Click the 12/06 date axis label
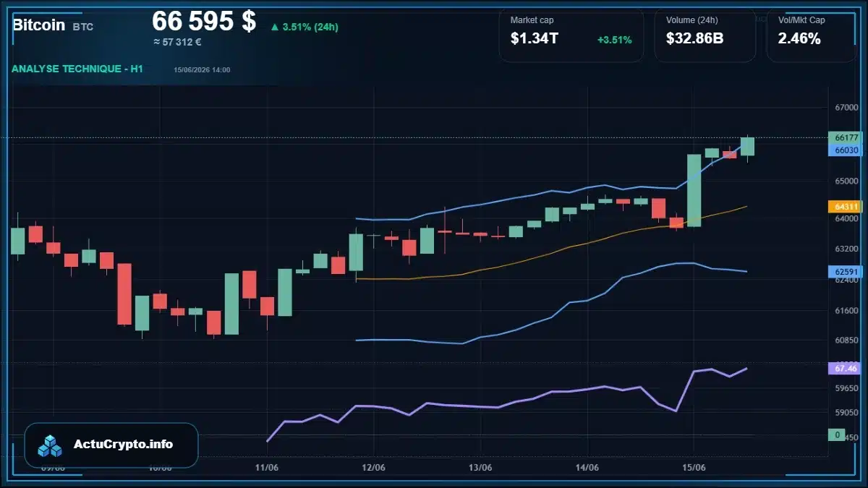The image size is (868, 488). click(x=373, y=468)
